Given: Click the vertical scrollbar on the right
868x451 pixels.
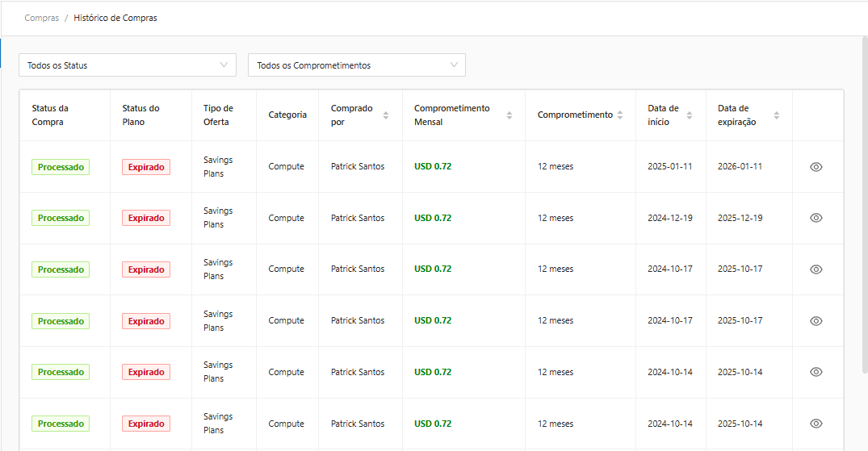Looking at the screenshot, I should tap(864, 202).
